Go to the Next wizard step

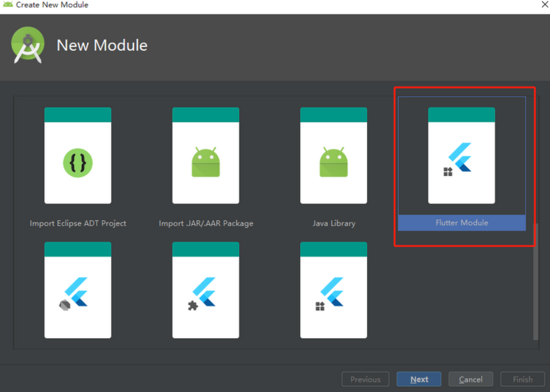419,379
